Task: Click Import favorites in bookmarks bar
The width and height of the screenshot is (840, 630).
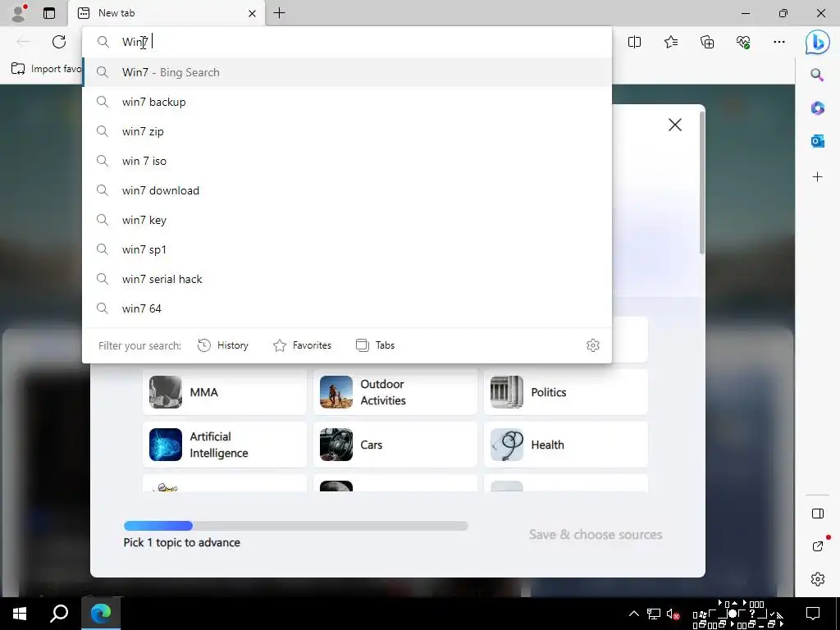Action: click(x=46, y=69)
